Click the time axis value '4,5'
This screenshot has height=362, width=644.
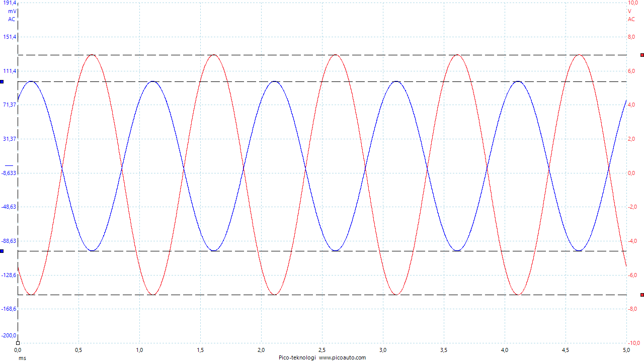pos(566,349)
